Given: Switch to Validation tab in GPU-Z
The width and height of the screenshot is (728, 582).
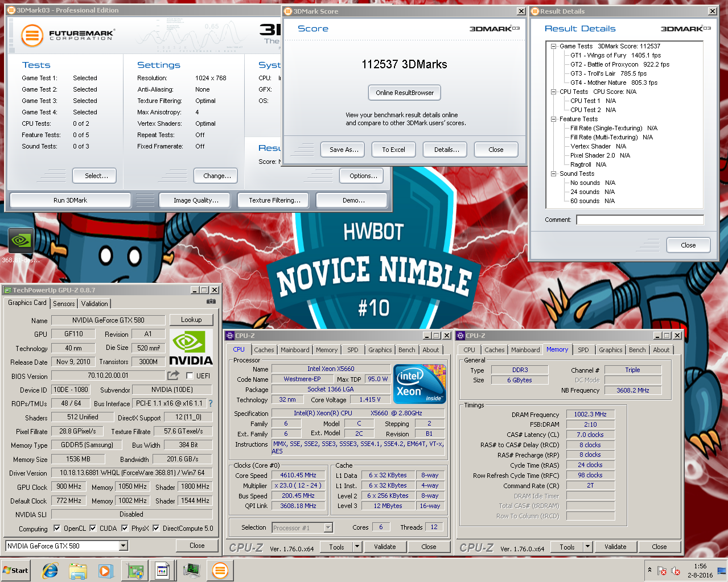Looking at the screenshot, I should pyautogui.click(x=94, y=304).
